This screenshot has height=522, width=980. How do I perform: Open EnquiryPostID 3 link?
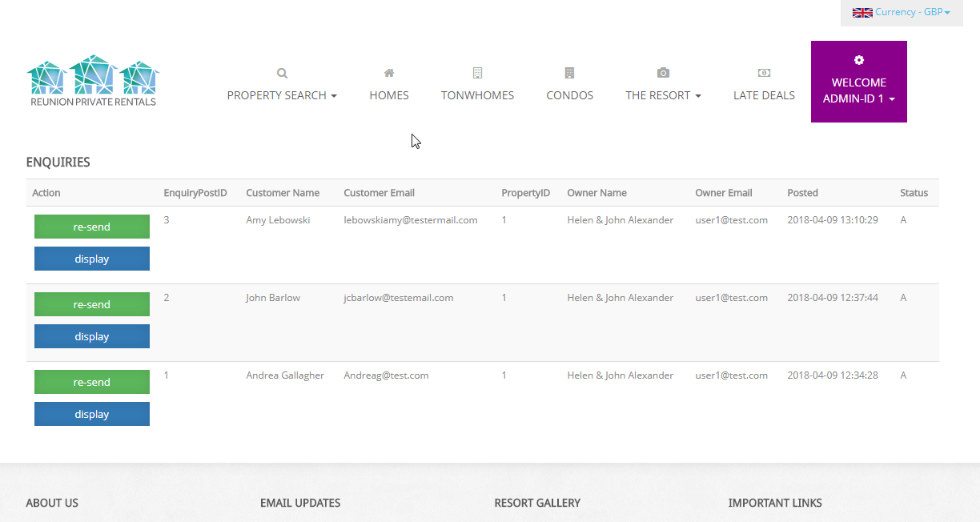(x=167, y=220)
